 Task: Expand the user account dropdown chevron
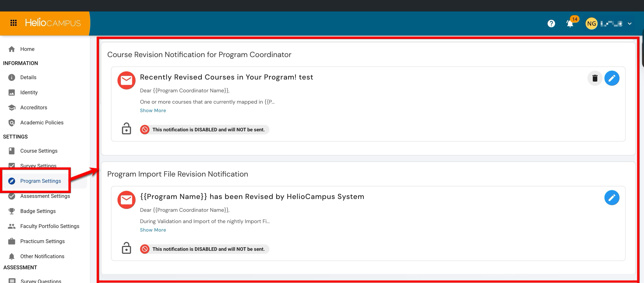click(x=630, y=24)
